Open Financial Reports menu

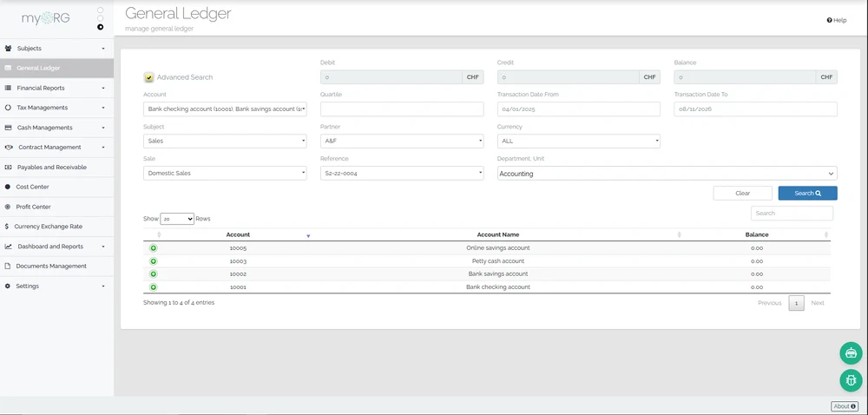tap(56, 88)
